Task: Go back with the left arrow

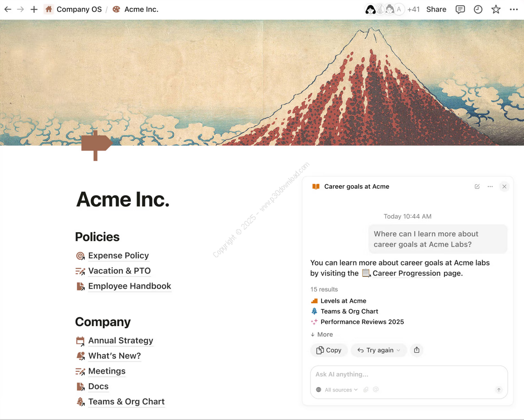Action: coord(7,9)
